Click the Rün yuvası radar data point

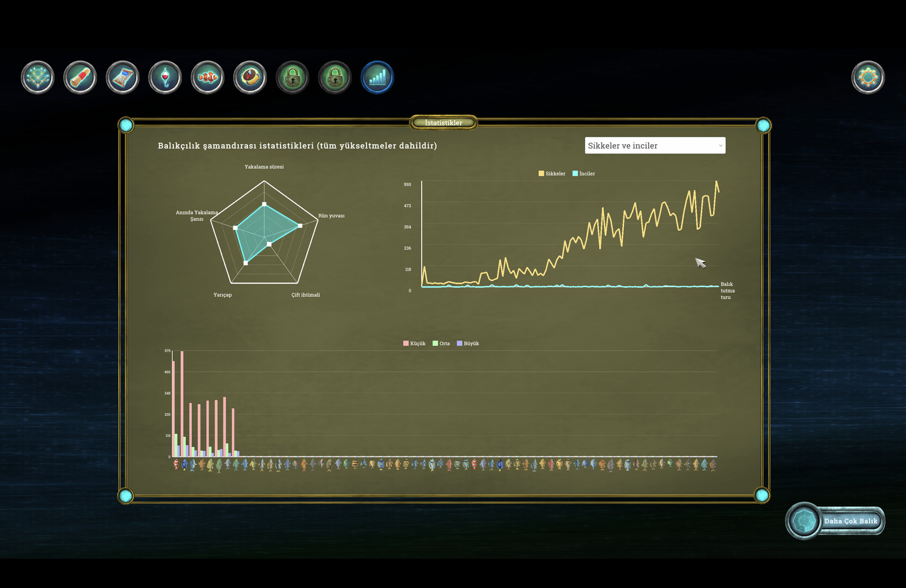tap(300, 225)
